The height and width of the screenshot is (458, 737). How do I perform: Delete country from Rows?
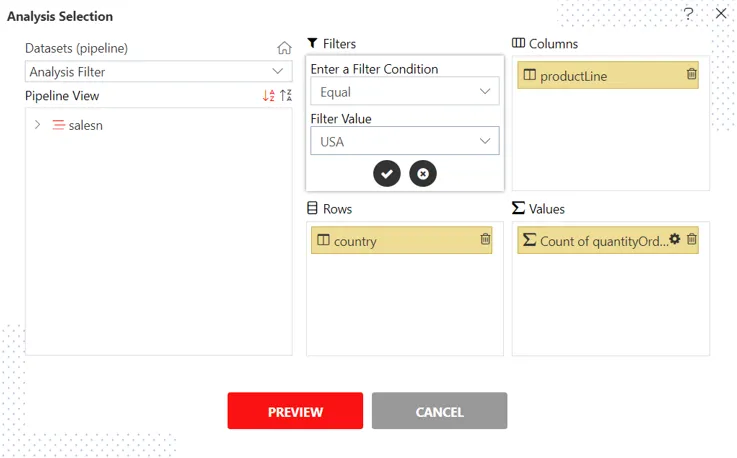pos(485,239)
